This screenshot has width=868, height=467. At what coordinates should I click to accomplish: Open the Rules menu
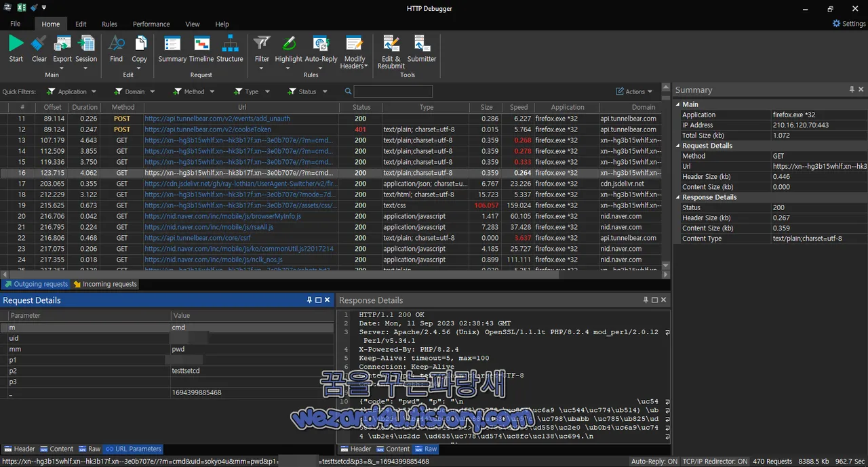click(109, 24)
